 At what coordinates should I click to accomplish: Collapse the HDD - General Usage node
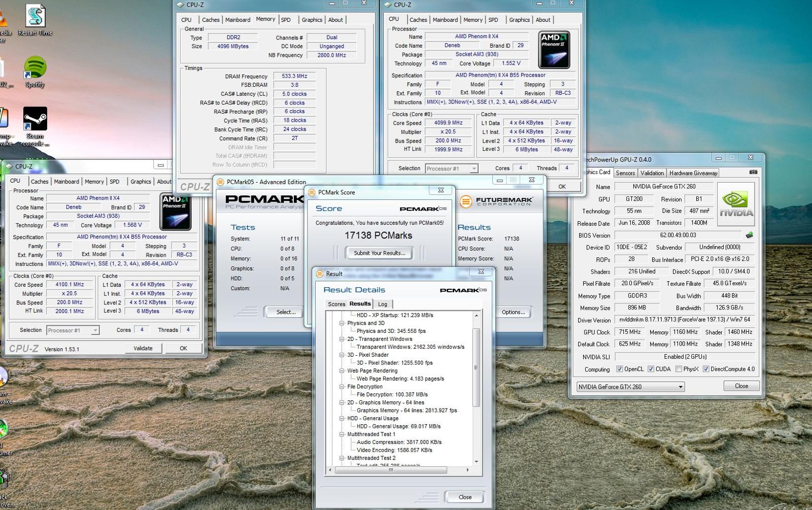pos(342,418)
